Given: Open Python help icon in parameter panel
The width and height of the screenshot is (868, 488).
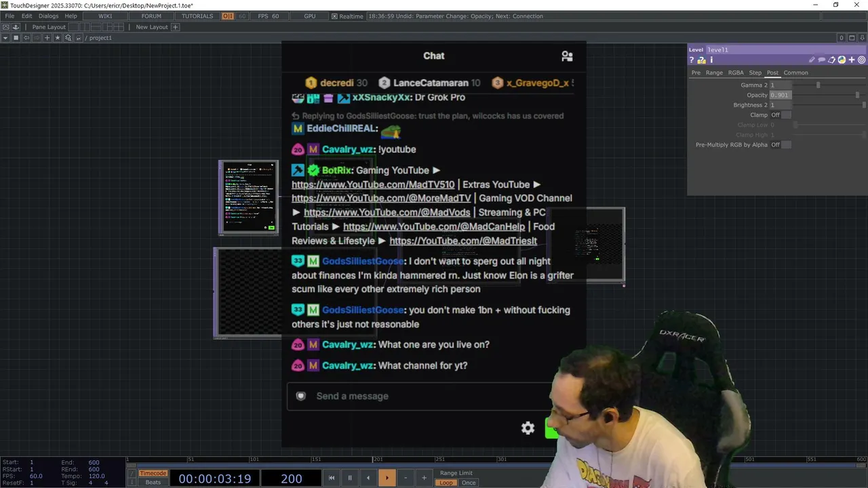Looking at the screenshot, I should [x=701, y=60].
